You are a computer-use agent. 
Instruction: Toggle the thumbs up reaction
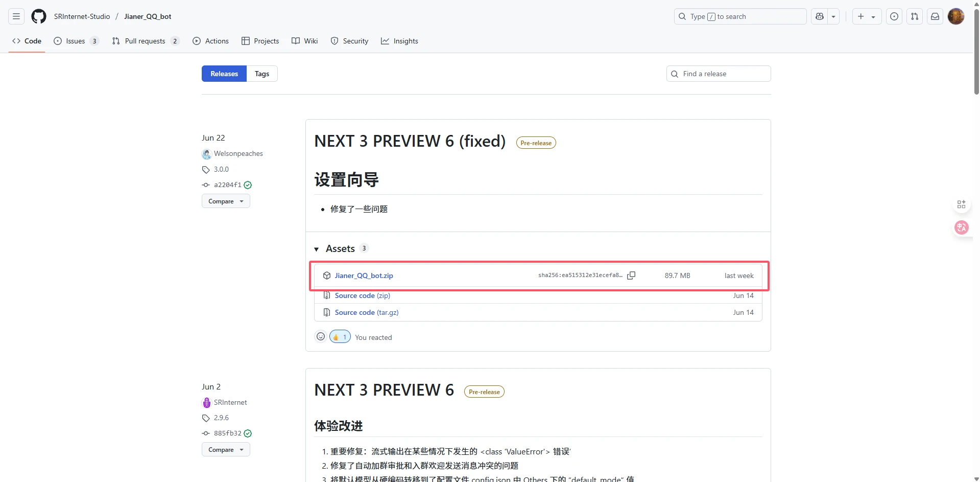point(340,337)
